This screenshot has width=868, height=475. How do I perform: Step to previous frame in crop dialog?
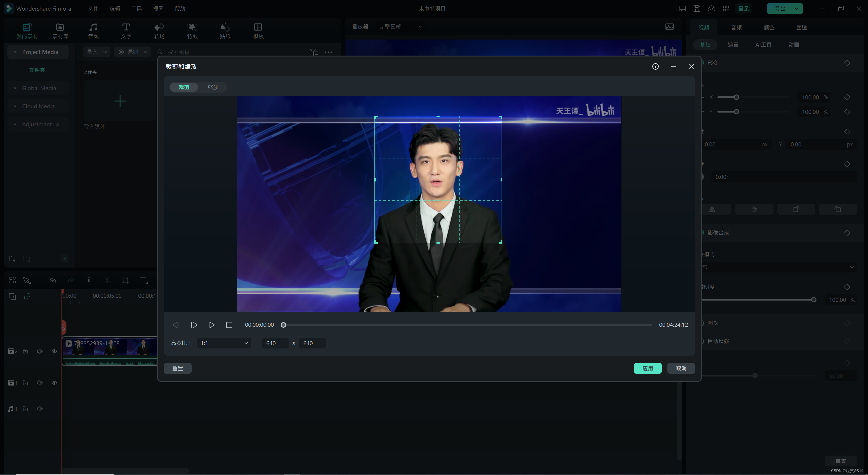[x=176, y=325]
